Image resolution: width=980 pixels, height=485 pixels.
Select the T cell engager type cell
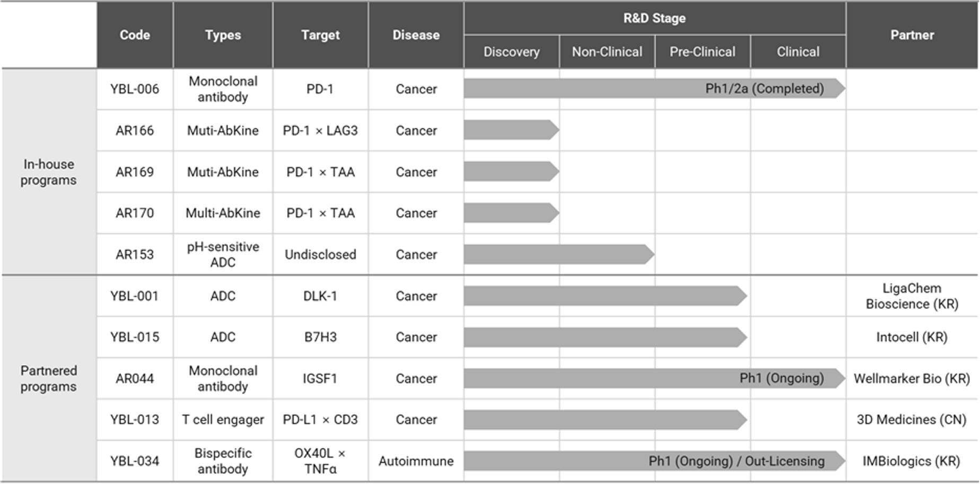pos(223,419)
